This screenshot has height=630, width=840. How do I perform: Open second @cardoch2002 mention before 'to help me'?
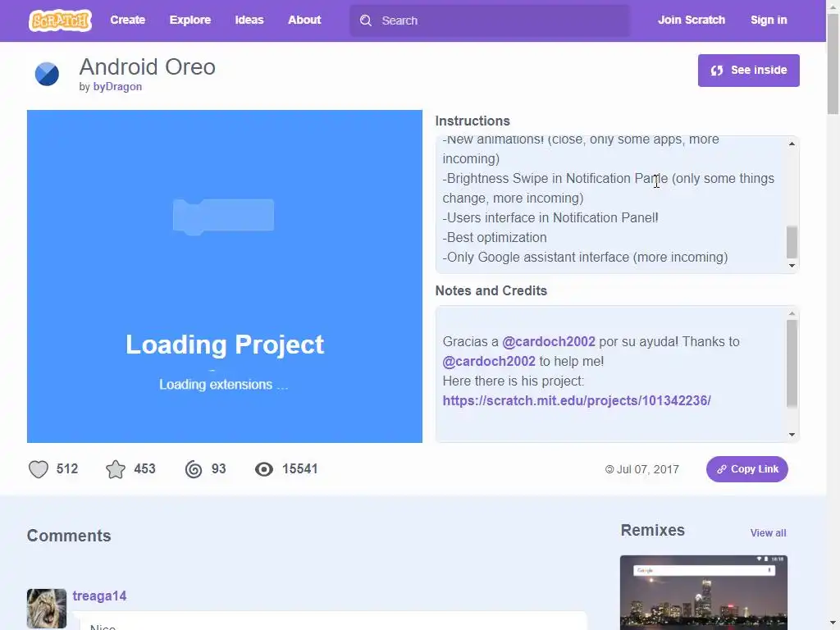point(489,362)
